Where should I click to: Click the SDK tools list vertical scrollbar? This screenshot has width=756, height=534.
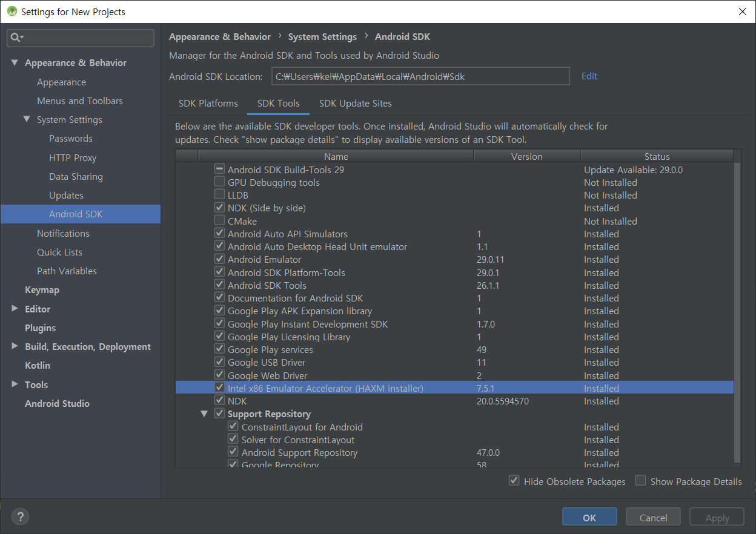tap(737, 312)
